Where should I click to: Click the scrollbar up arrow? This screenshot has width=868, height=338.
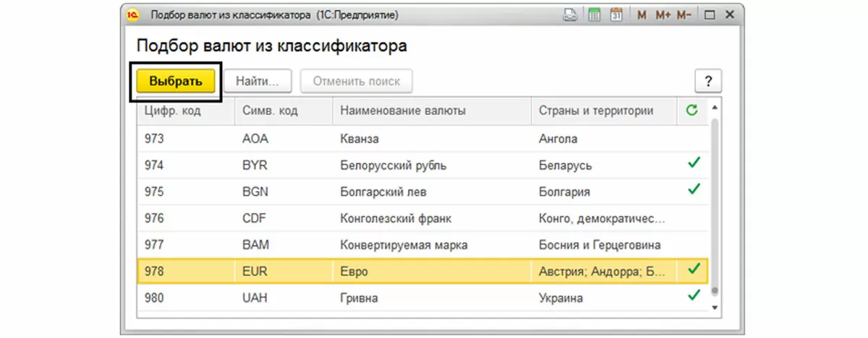715,108
